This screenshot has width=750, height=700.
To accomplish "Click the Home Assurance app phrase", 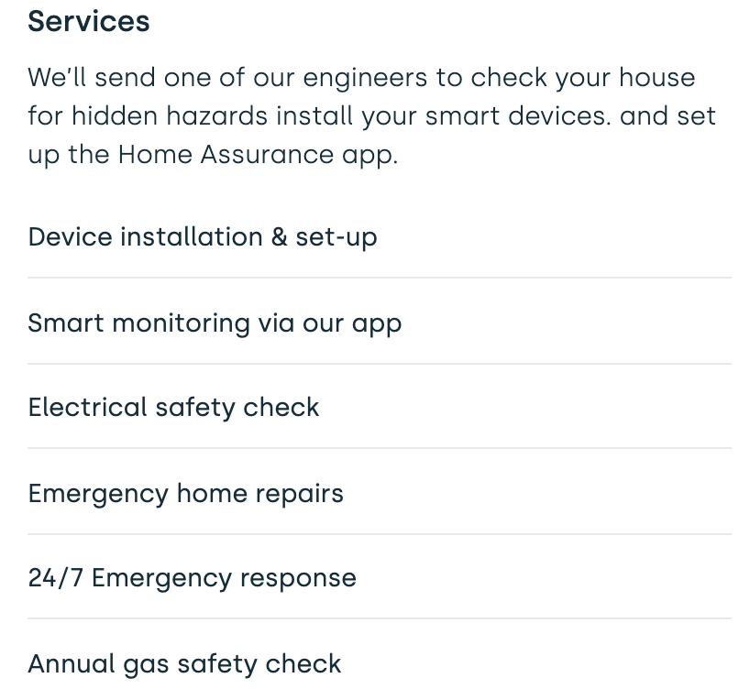I will pyautogui.click(x=258, y=155).
